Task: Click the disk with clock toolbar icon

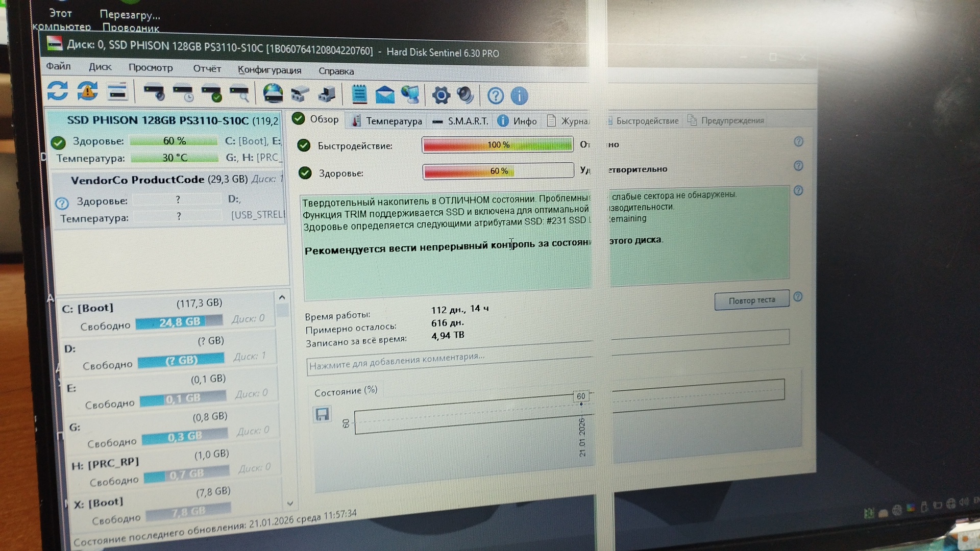Action: (182, 93)
